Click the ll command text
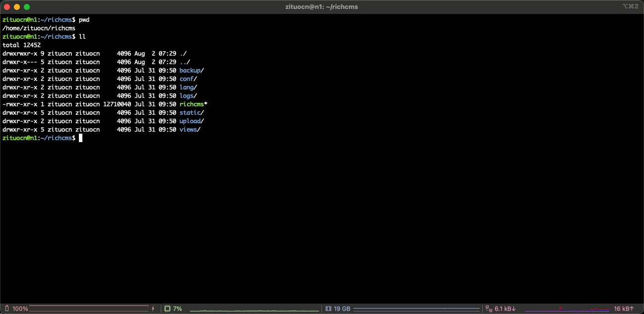 coord(82,37)
